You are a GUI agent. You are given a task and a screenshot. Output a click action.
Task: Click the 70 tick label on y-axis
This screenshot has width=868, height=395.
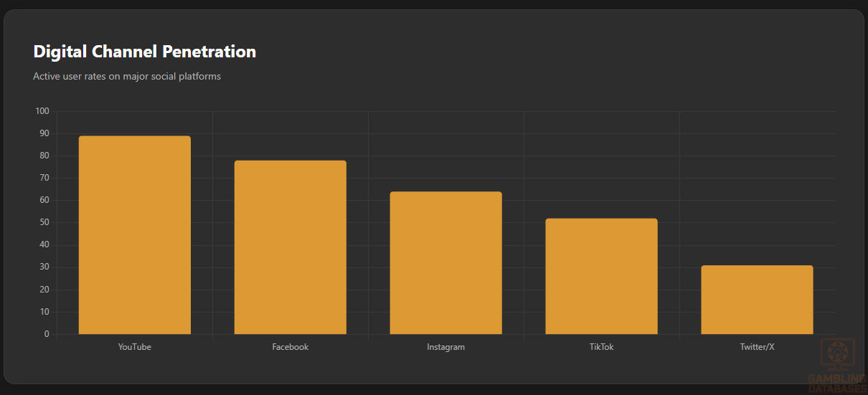[44, 178]
